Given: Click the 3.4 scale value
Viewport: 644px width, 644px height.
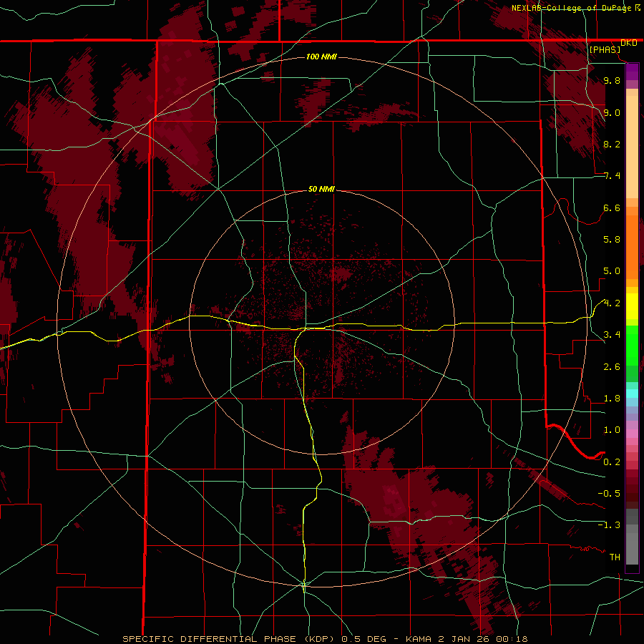Looking at the screenshot, I should coord(612,335).
